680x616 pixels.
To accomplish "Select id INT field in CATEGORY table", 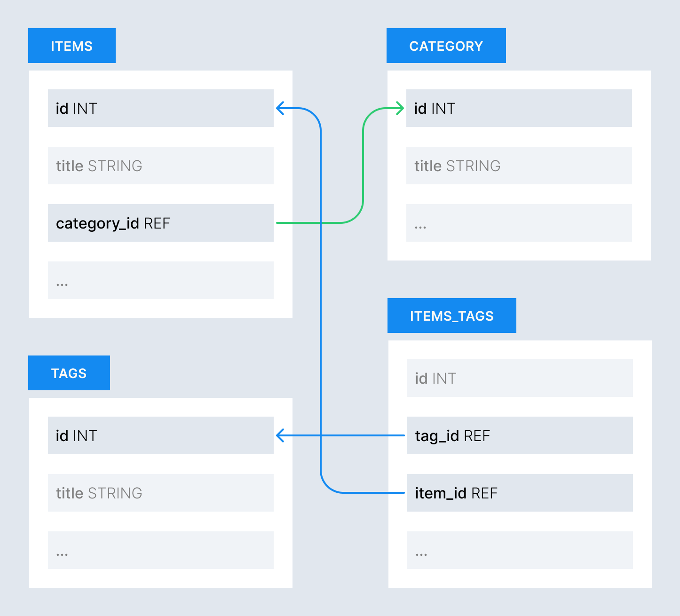I will point(519,108).
